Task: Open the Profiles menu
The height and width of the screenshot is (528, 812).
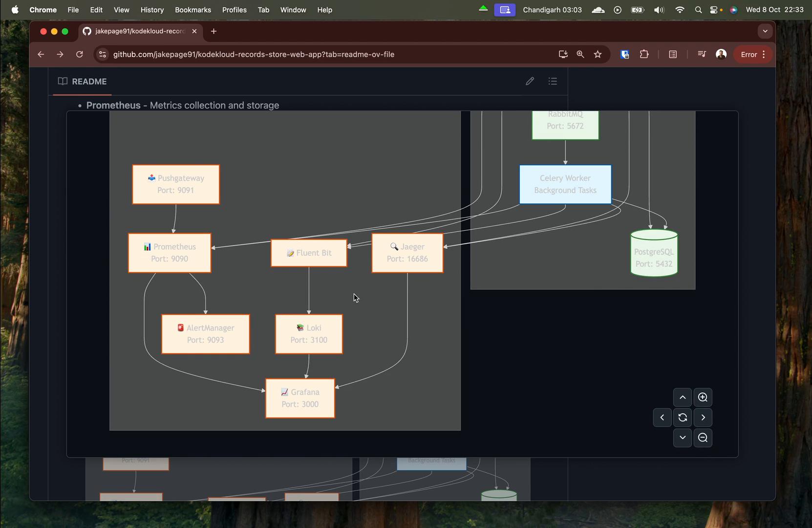Action: tap(234, 10)
